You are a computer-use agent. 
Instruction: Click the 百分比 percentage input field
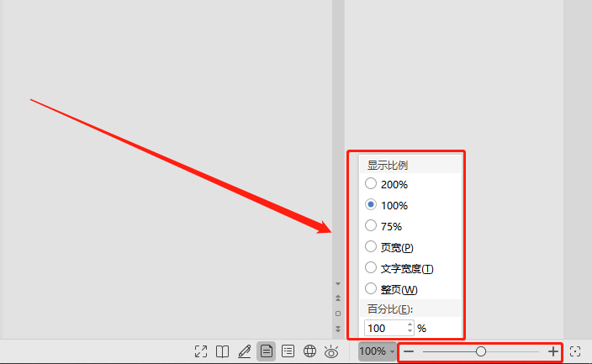click(388, 328)
